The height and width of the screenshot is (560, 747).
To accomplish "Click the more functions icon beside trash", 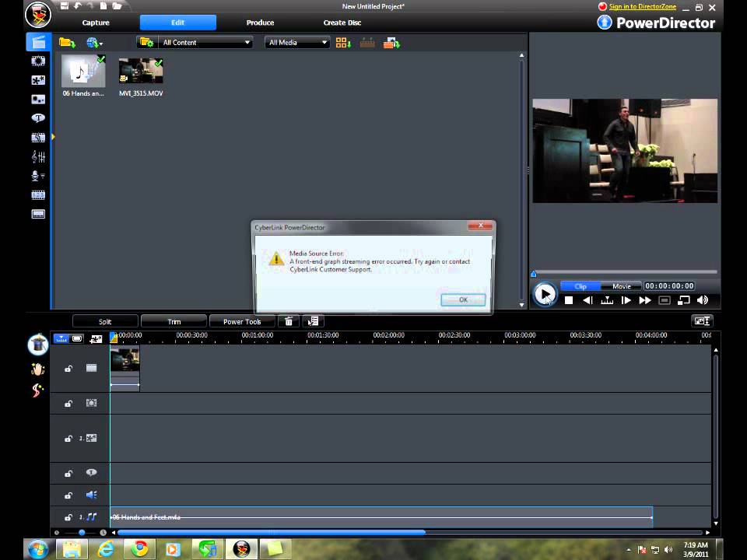I will click(314, 321).
